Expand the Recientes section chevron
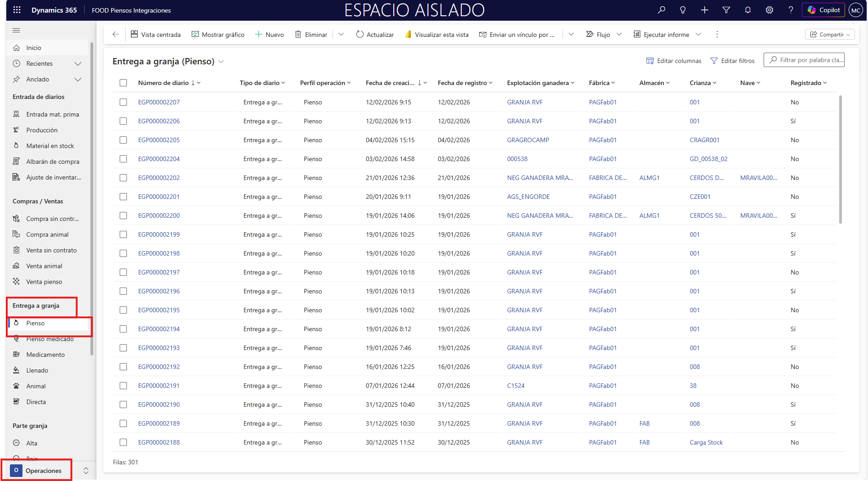The image size is (868, 481). click(78, 63)
